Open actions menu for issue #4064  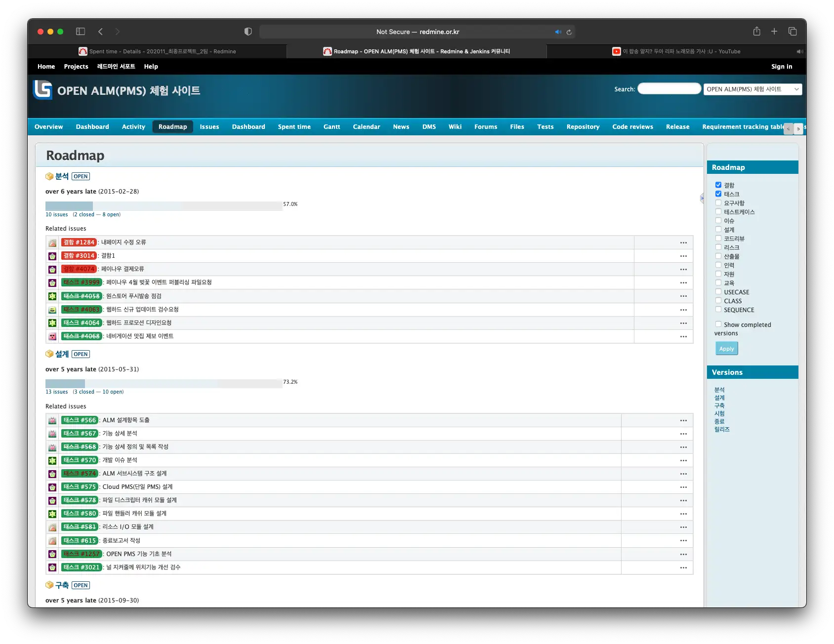click(683, 323)
